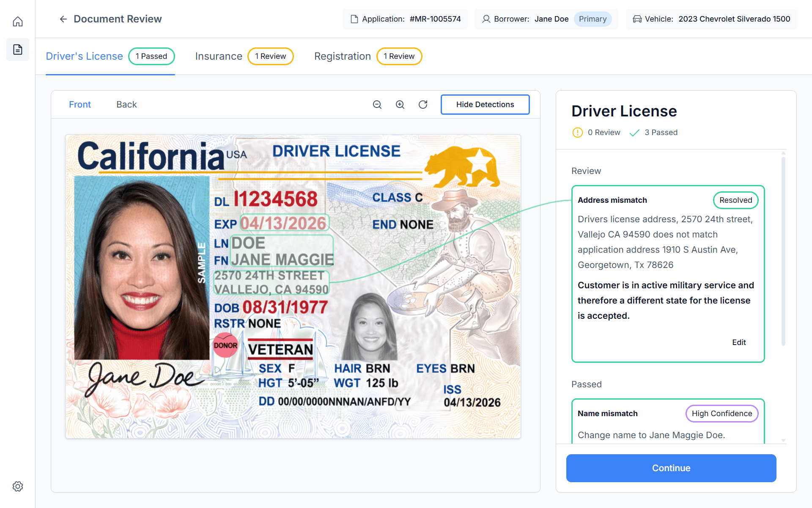Zoom out the license image

click(377, 105)
